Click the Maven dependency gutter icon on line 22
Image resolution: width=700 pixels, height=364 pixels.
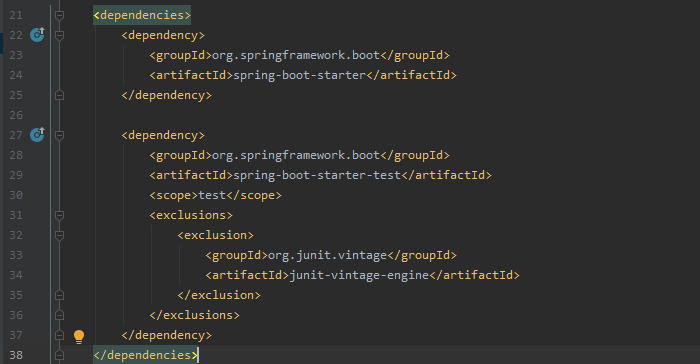[37, 34]
